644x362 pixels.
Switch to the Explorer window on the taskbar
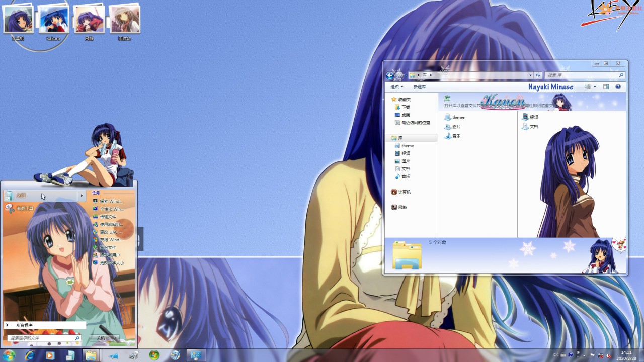point(91,355)
